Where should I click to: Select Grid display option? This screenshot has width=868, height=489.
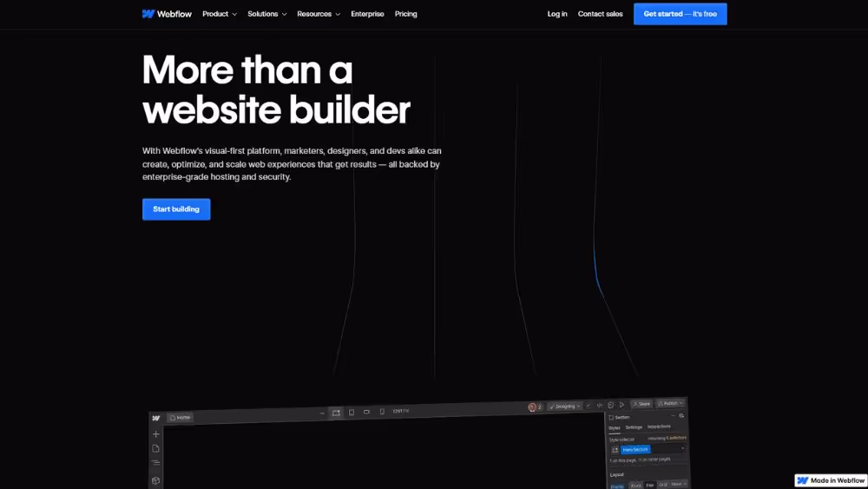tap(663, 485)
